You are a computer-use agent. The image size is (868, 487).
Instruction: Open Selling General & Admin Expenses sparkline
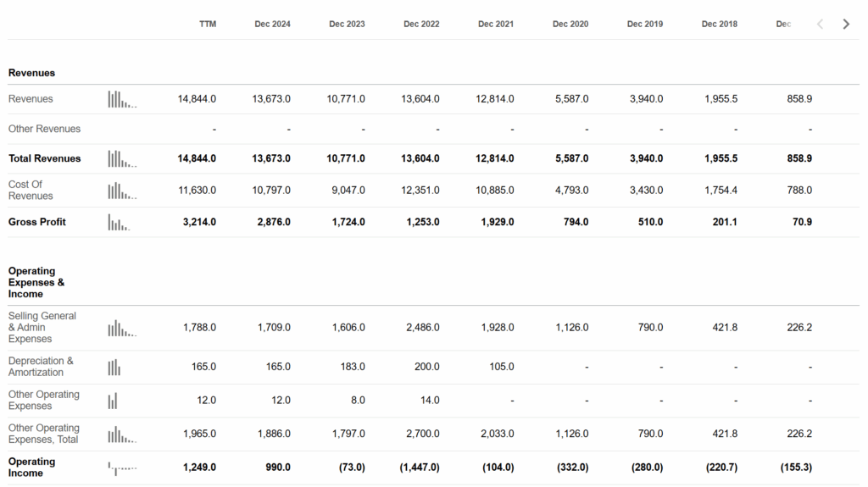click(122, 328)
